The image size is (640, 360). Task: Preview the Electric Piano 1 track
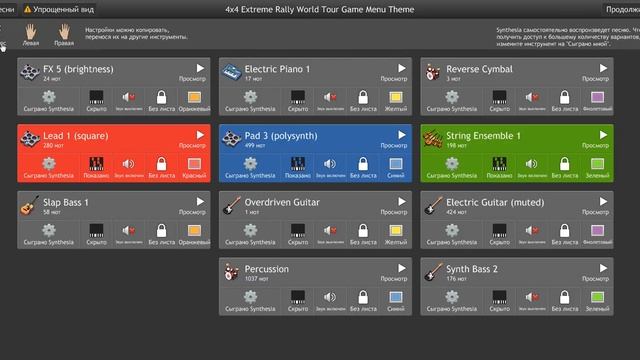click(402, 68)
